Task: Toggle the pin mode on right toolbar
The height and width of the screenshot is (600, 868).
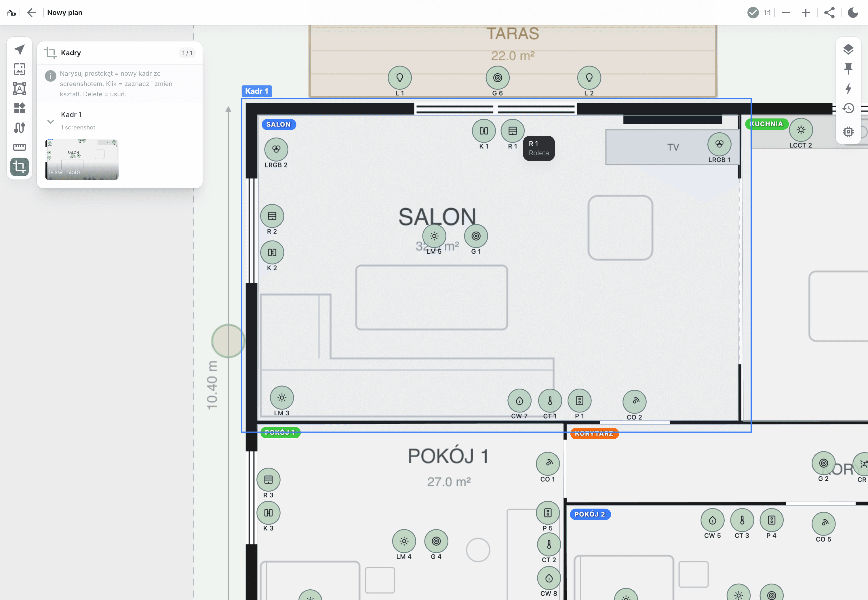Action: pos(849,69)
